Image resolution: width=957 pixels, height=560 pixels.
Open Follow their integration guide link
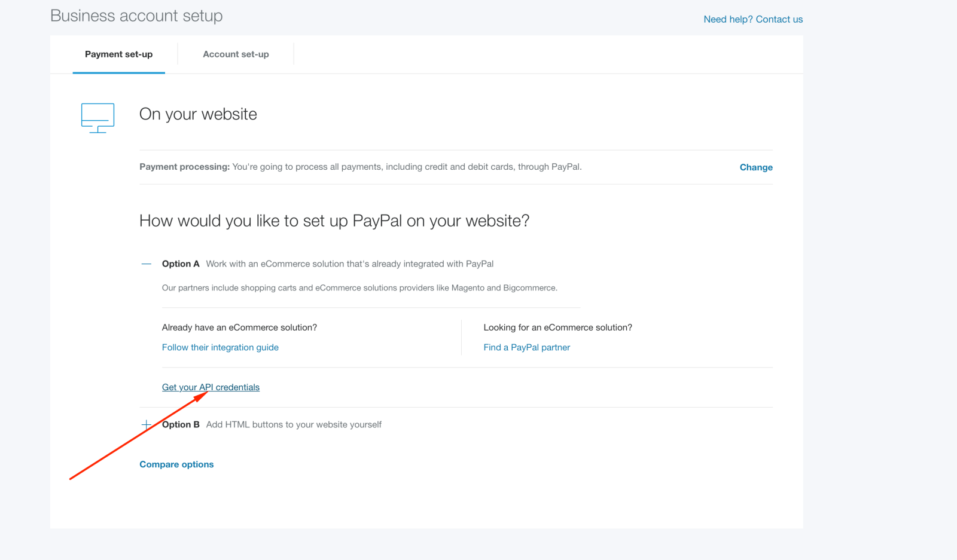[x=220, y=347]
